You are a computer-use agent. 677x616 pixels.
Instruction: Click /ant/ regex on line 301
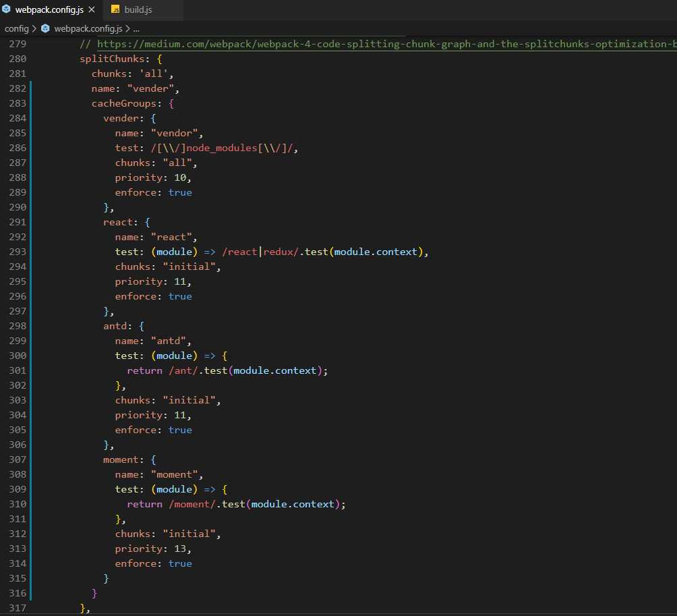click(x=183, y=370)
